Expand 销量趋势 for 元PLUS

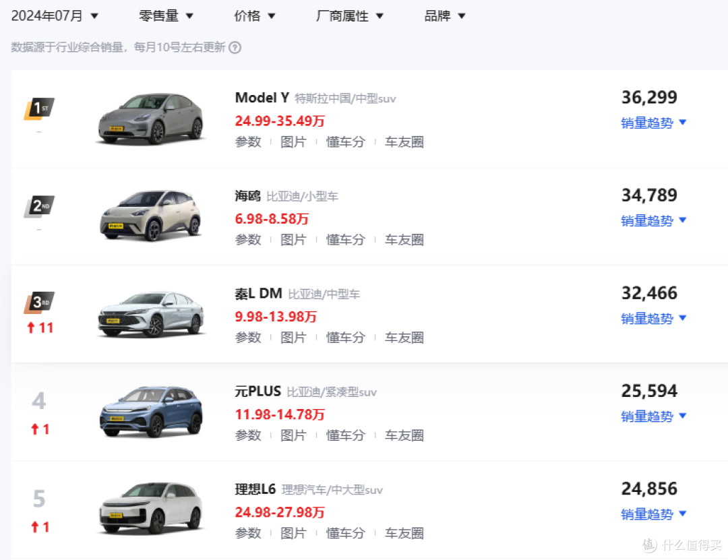point(653,416)
